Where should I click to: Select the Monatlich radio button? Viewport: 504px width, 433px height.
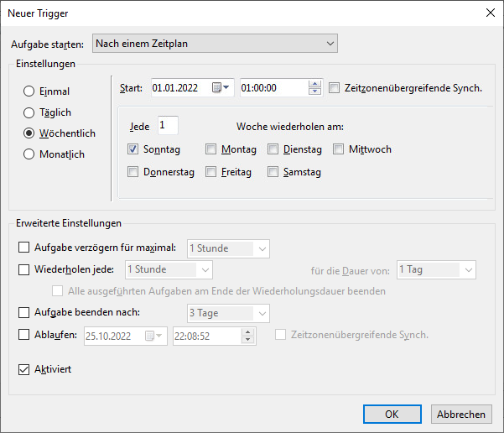point(29,154)
